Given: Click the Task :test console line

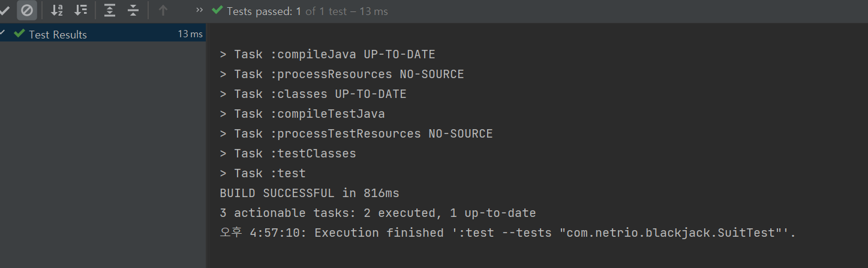Looking at the screenshot, I should click(263, 174).
